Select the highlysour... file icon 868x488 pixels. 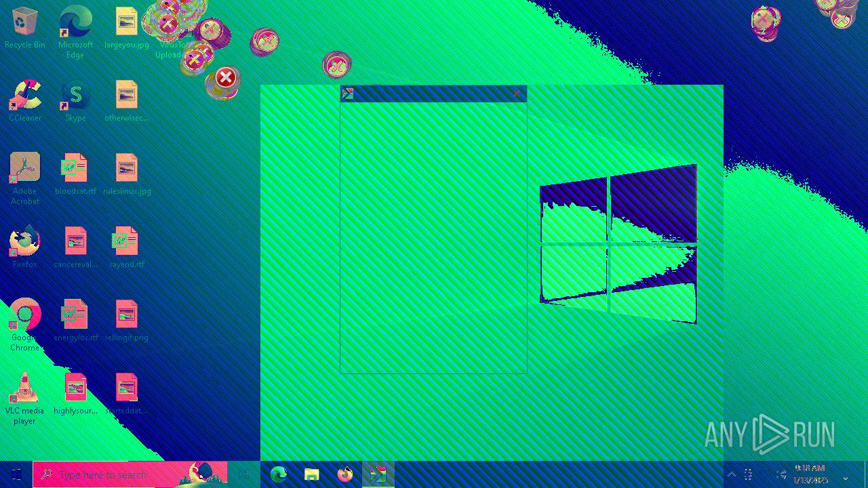[x=75, y=394]
